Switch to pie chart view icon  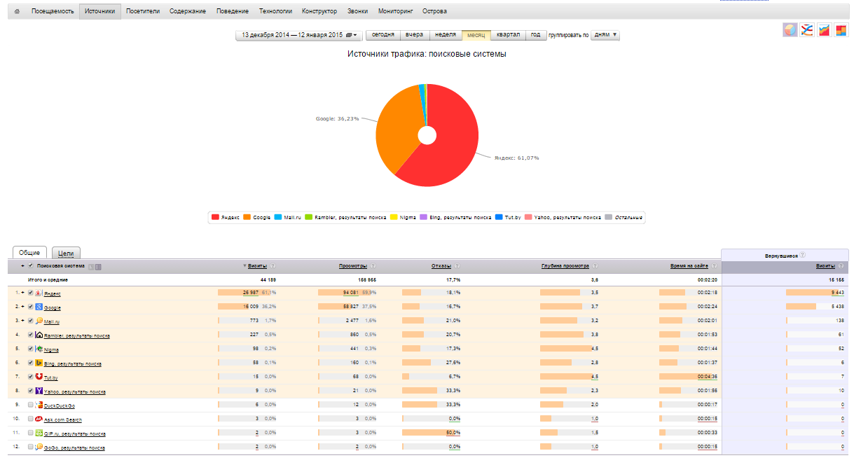tap(790, 30)
